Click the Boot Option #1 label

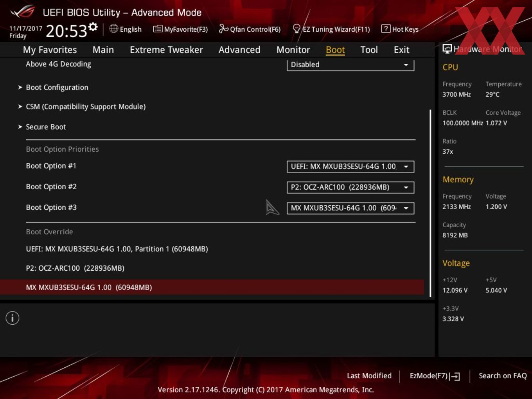tap(51, 166)
